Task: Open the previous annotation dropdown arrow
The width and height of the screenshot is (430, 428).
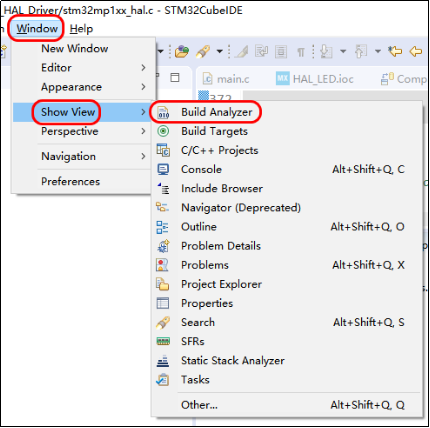Action: (378, 51)
